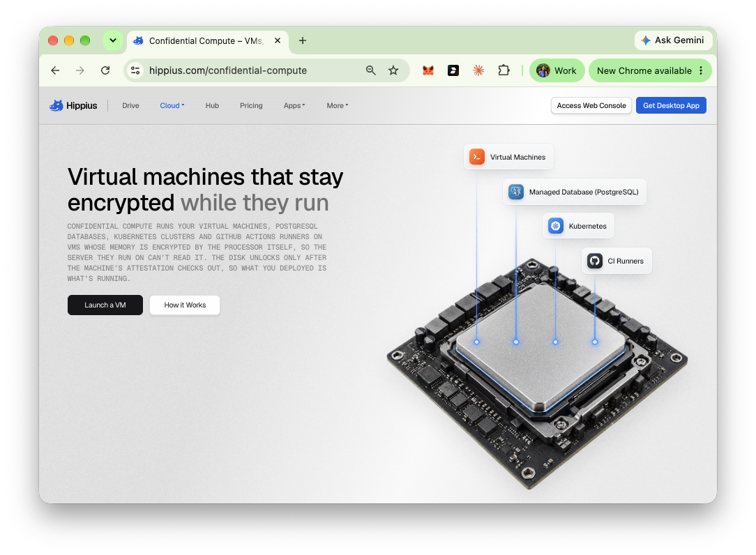
Task: Click the blue Kubernetes wheel icon
Action: 555,226
